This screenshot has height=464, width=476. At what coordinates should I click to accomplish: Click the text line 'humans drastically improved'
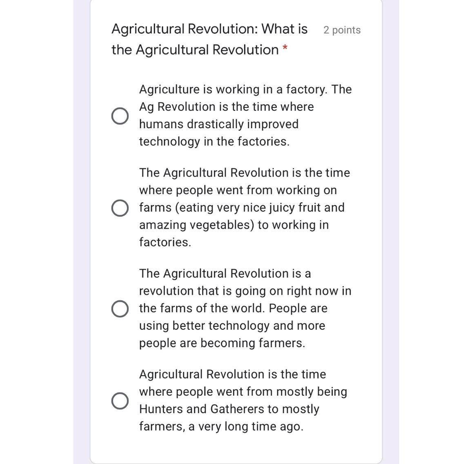click(x=219, y=124)
